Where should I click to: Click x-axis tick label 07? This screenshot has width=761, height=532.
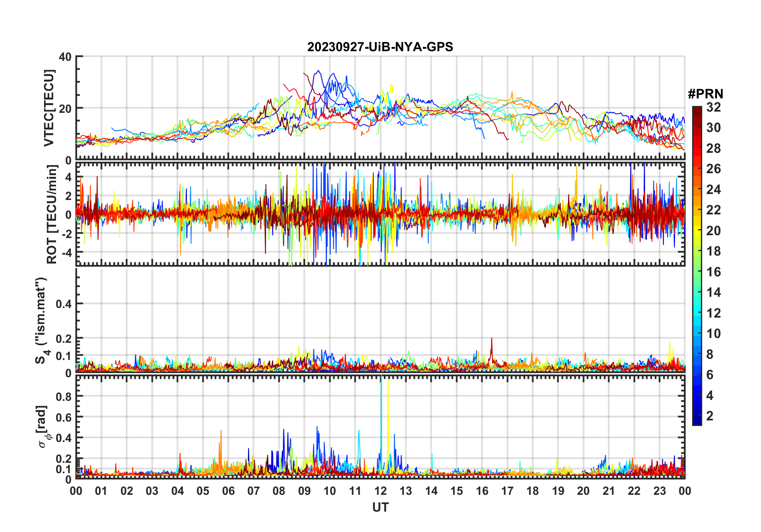(x=254, y=491)
